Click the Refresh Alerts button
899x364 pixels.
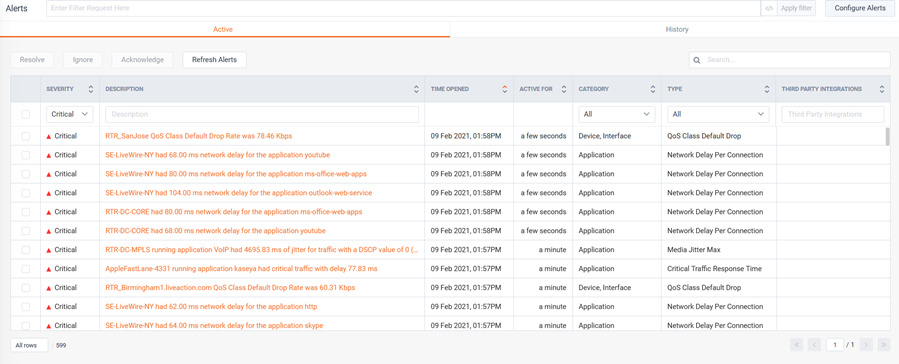tap(214, 60)
